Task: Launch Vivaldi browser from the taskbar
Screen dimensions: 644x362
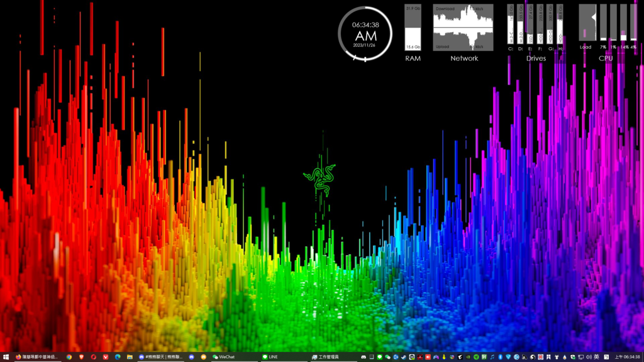Action: point(106,357)
